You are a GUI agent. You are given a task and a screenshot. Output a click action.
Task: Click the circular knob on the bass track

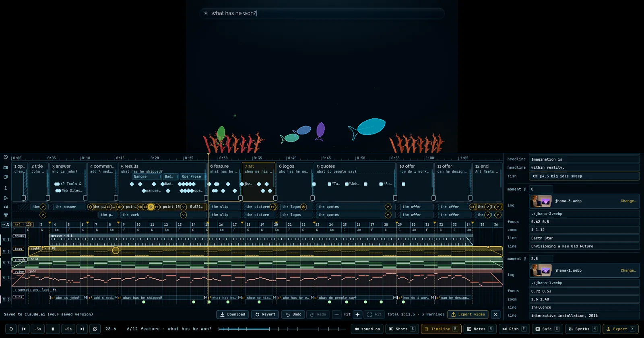(x=116, y=251)
